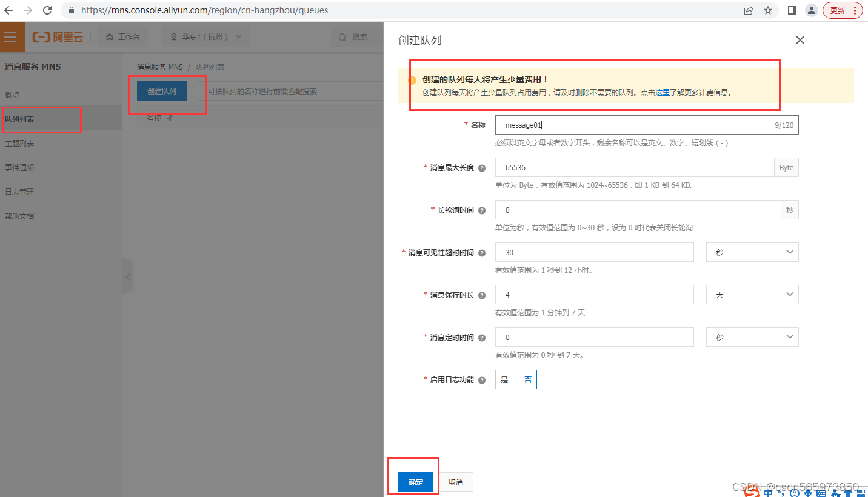
Task: Click the 消息定时时间 input field
Action: 595,337
